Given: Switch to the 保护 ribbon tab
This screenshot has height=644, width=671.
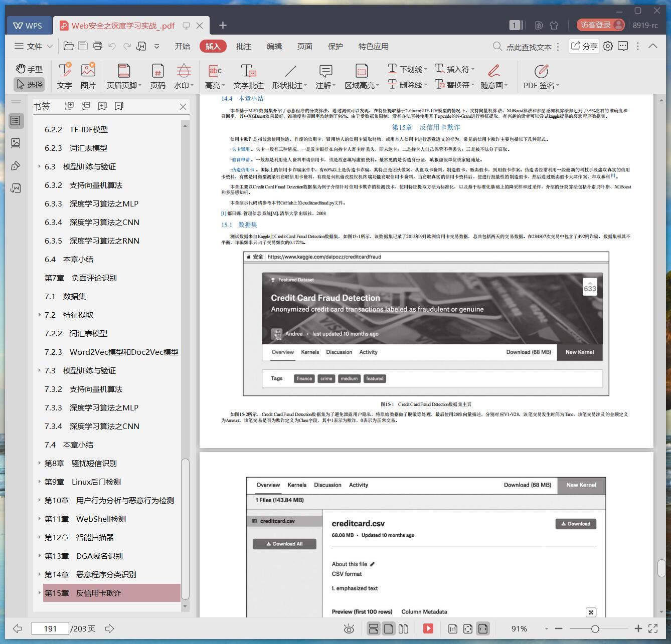Looking at the screenshot, I should click(335, 46).
